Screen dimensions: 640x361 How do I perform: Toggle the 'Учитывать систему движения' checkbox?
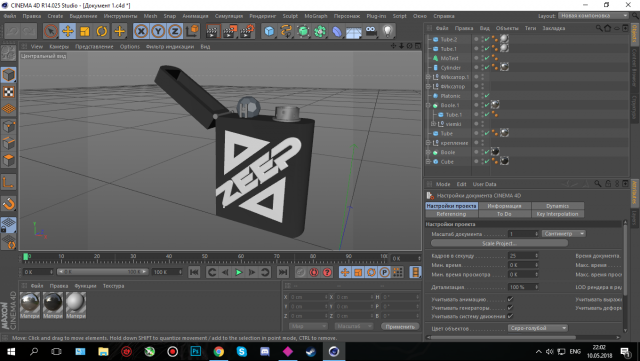pyautogui.click(x=510, y=316)
